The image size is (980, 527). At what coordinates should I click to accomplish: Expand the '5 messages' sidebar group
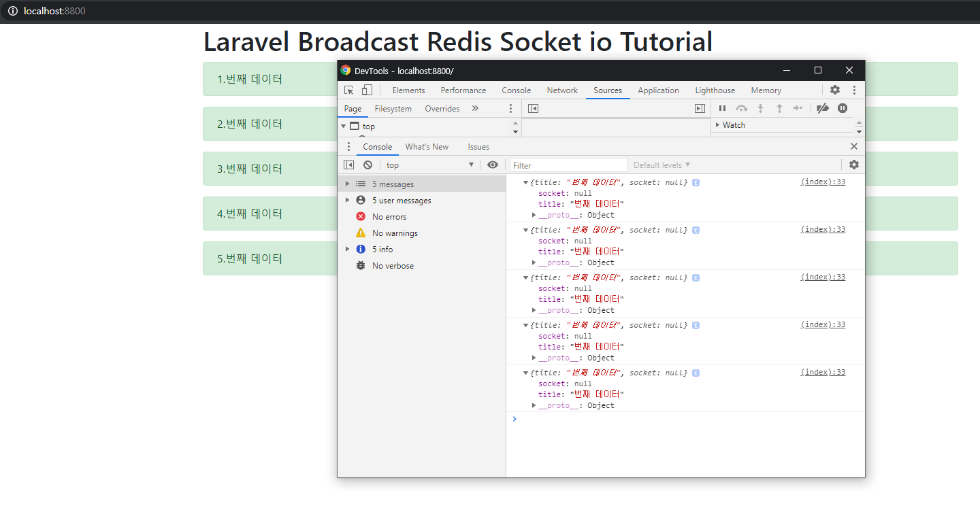point(348,184)
